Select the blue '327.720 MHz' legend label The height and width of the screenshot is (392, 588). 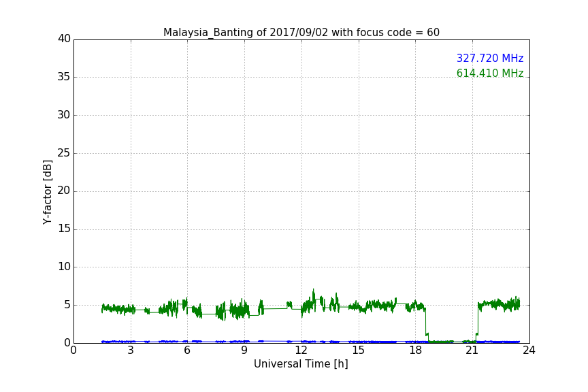(x=490, y=58)
